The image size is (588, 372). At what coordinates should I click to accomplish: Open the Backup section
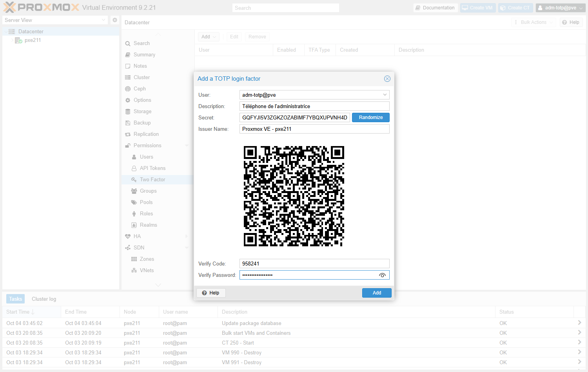tap(142, 123)
